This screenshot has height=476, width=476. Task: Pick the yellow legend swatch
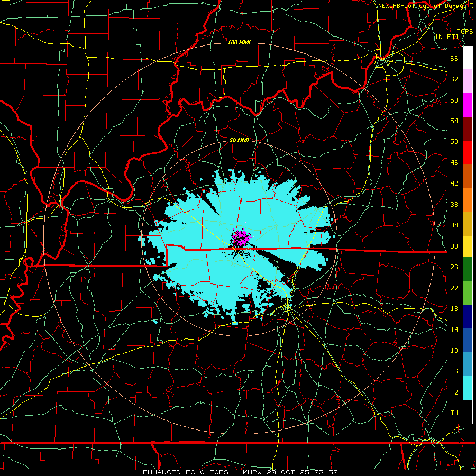[x=467, y=246]
